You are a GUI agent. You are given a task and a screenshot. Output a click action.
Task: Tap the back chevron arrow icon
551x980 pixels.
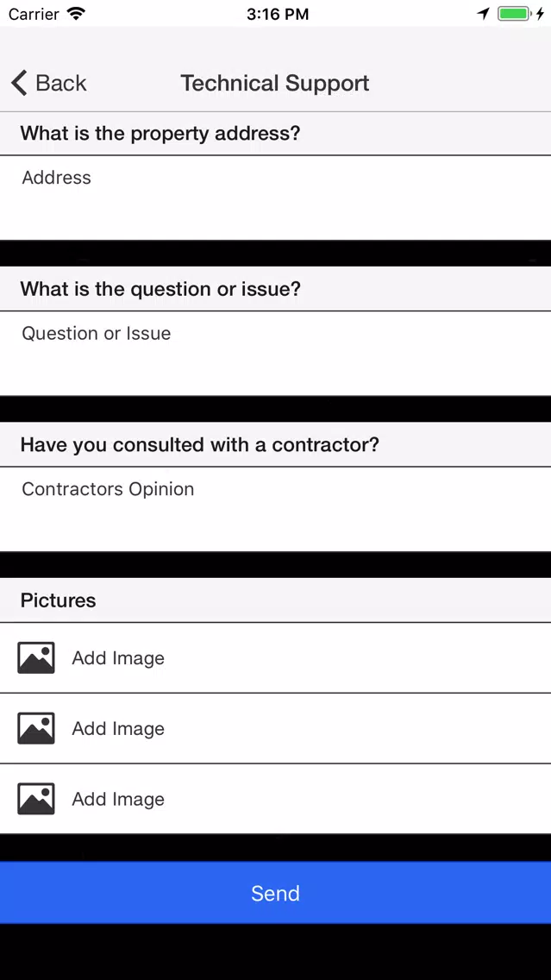[19, 83]
